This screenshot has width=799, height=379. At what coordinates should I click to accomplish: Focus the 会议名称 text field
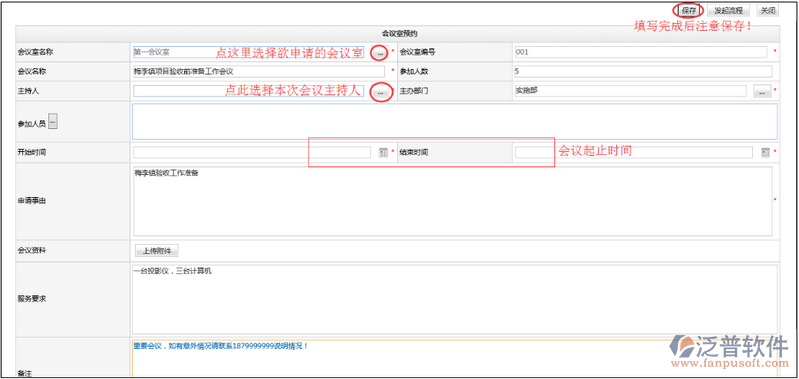pyautogui.click(x=259, y=71)
